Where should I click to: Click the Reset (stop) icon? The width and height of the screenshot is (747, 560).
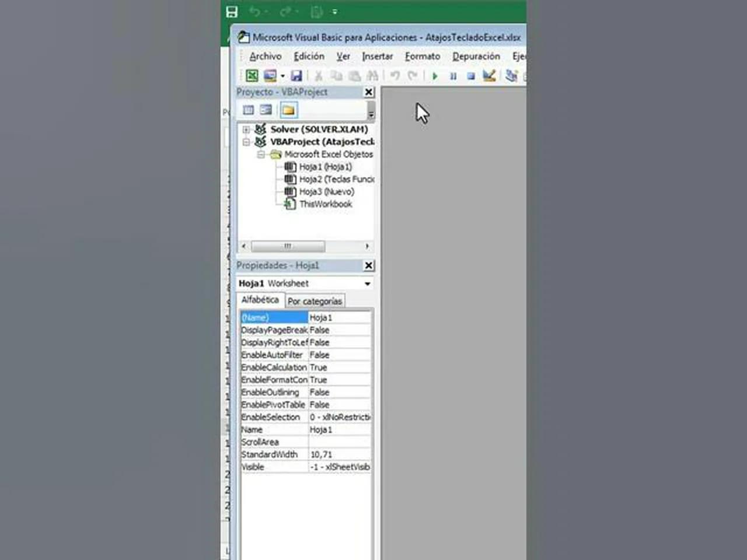pos(471,76)
